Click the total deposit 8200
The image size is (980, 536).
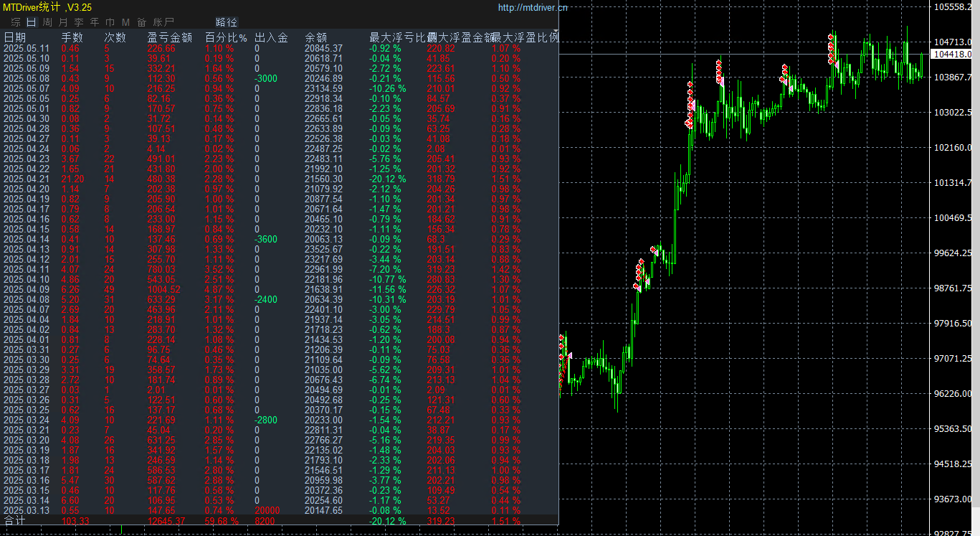[x=265, y=520]
